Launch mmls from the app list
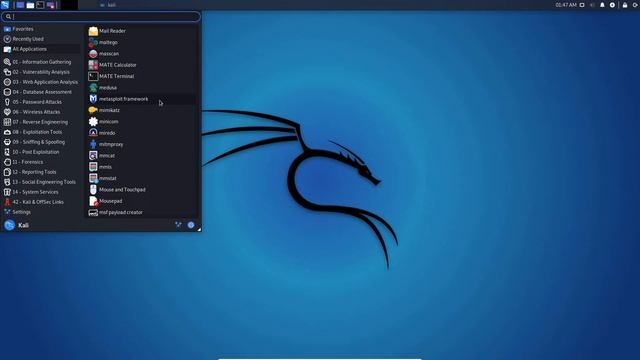 click(x=142, y=167)
